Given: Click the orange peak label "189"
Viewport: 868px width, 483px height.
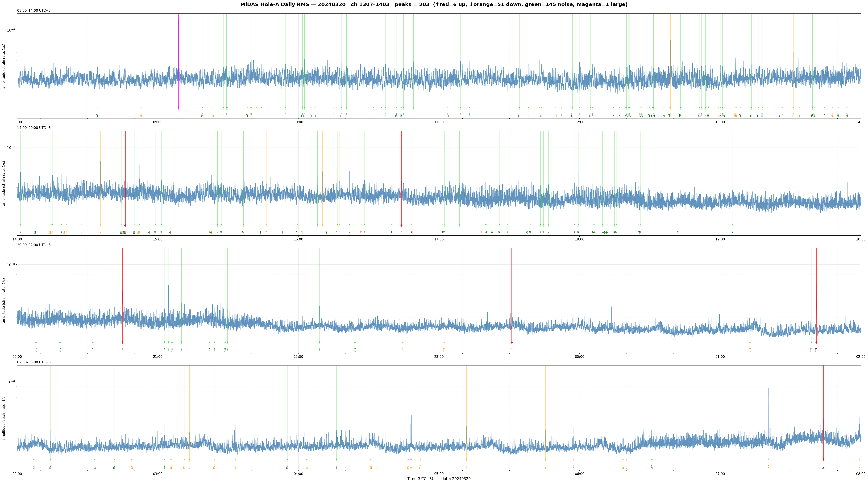Looking at the screenshot, I should (371, 467).
